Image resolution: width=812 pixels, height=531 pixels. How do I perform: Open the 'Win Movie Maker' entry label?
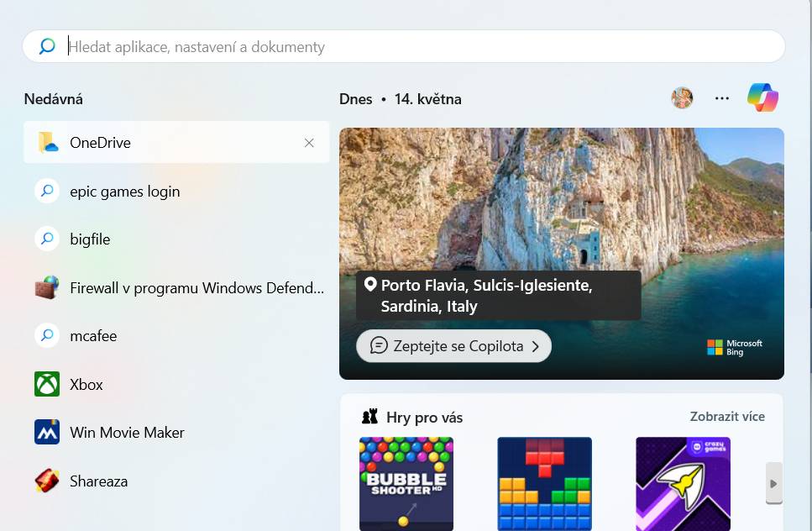127,433
